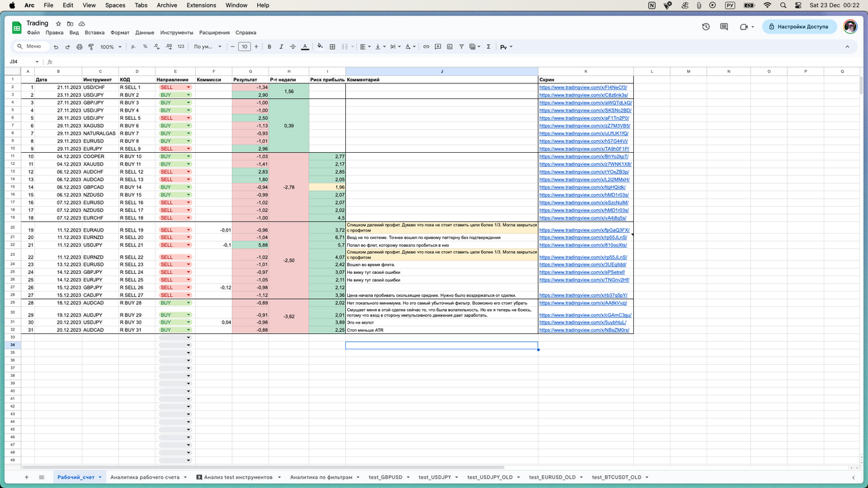Open tradingview link in row 32
Screen dimensions: 868x488
584,330
